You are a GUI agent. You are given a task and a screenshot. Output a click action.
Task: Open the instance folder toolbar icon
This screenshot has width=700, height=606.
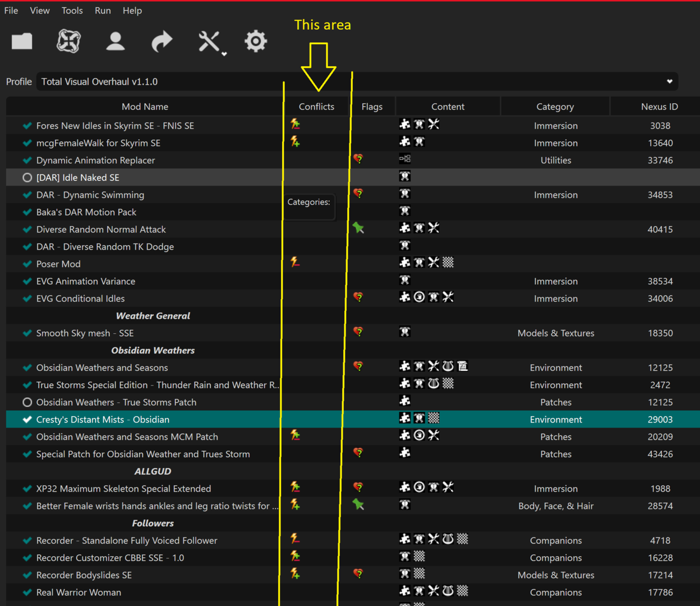(22, 41)
